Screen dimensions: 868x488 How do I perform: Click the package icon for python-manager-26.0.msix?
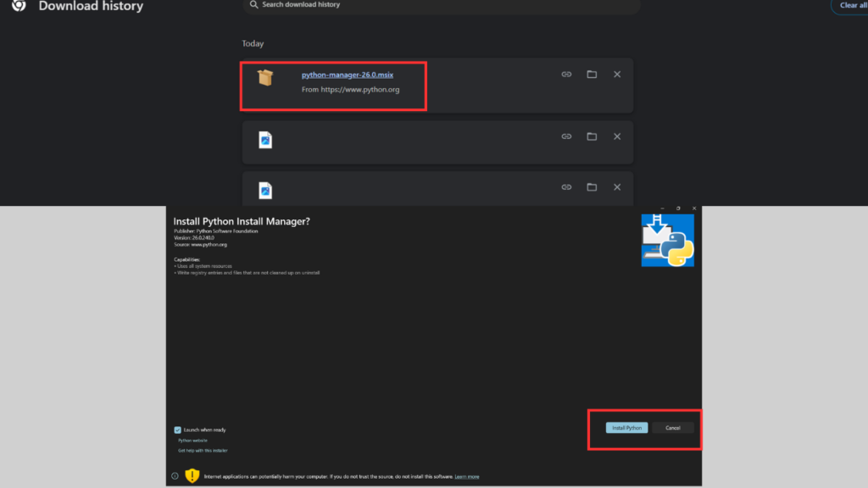265,77
